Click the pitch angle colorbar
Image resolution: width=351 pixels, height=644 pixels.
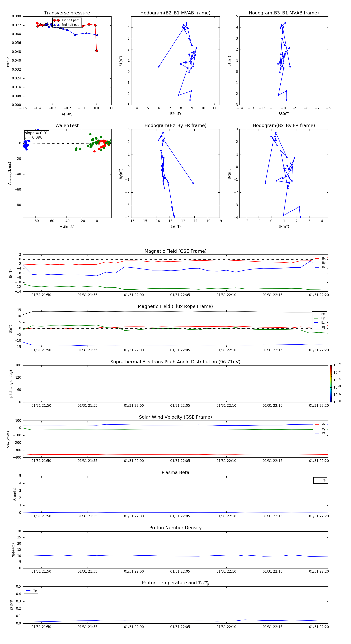click(x=331, y=384)
